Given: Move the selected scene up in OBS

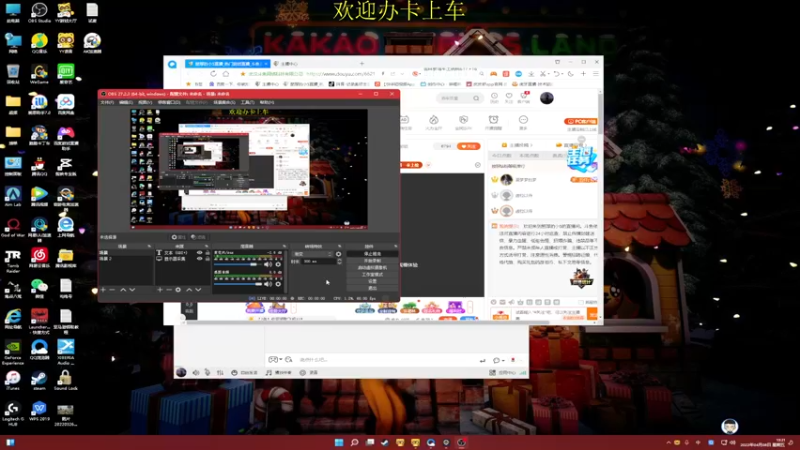Looking at the screenshot, I should coord(123,290).
